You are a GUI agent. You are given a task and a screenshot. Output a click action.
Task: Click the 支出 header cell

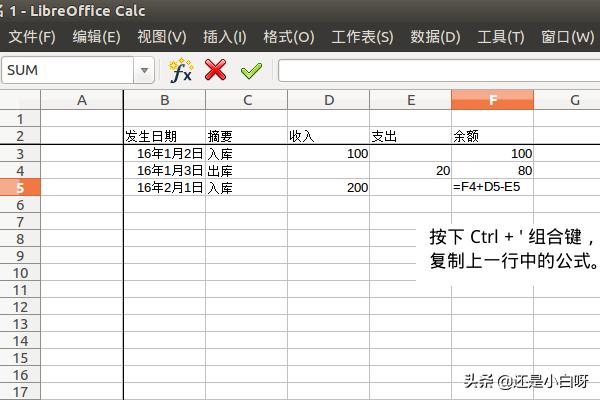tap(411, 136)
